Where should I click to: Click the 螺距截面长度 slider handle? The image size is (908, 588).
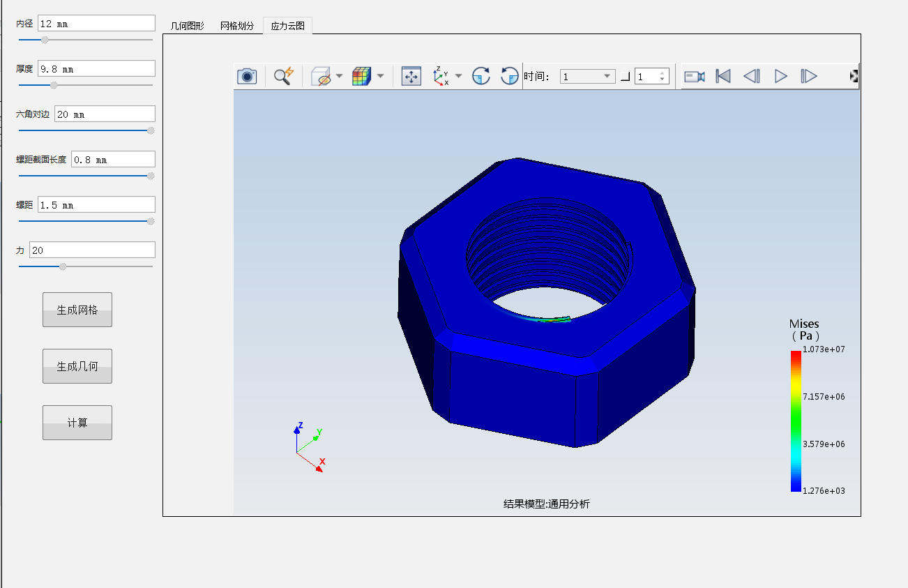(151, 176)
